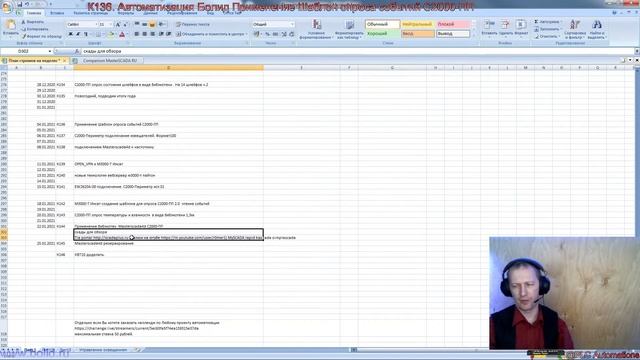Toggle middle vertical alignment
The width and height of the screenshot is (640, 360).
pos(144,24)
